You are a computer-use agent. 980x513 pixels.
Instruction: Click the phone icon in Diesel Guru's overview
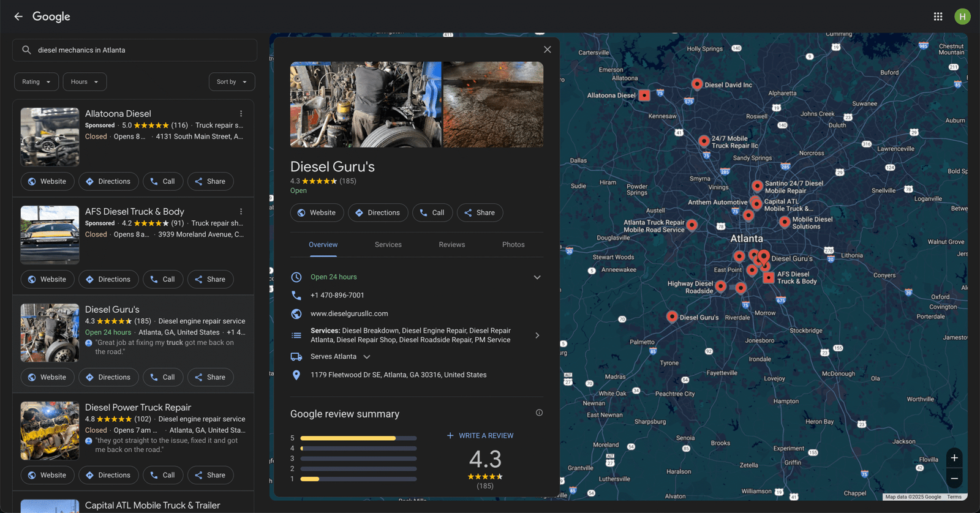[296, 295]
